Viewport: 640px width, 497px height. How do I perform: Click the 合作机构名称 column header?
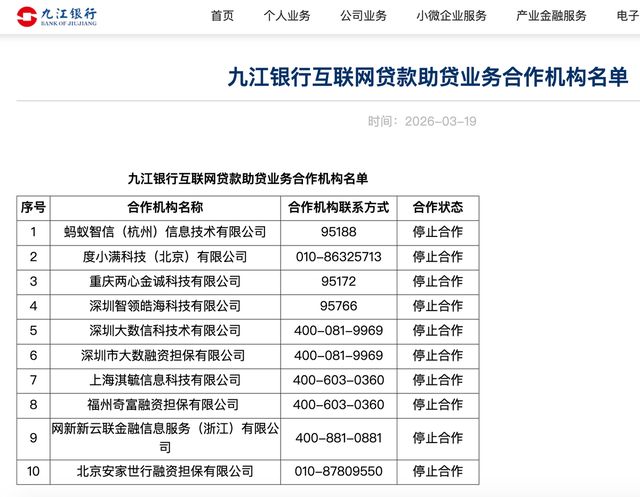coord(165,208)
